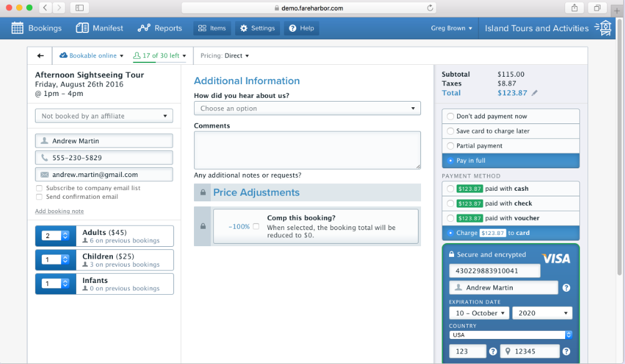Open the Greg Brown user menu
The width and height of the screenshot is (625, 364).
tap(452, 28)
